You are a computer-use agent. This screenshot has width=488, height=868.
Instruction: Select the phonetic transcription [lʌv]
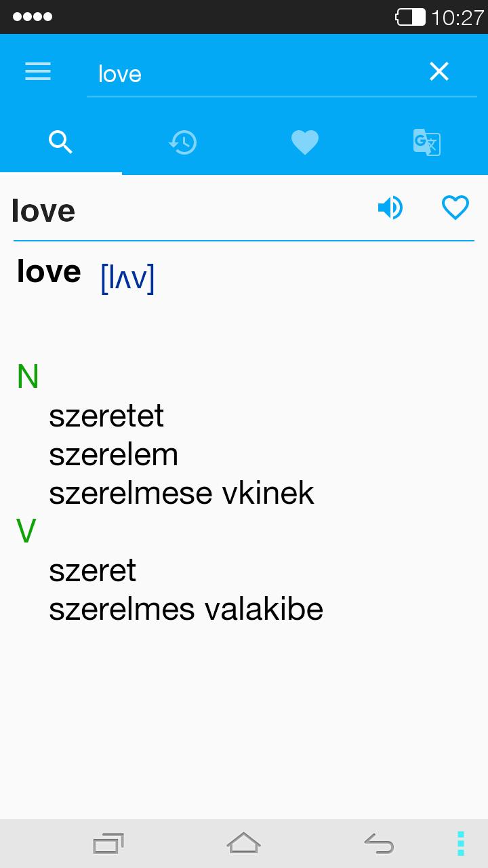[126, 277]
